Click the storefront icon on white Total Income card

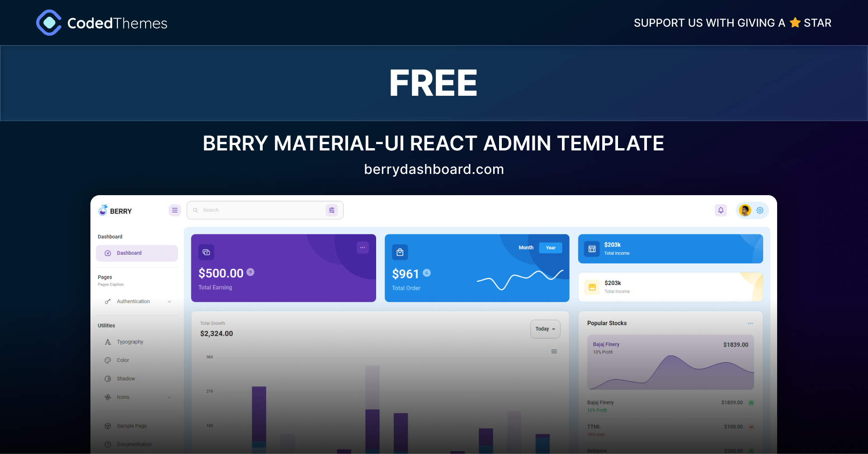coord(592,287)
